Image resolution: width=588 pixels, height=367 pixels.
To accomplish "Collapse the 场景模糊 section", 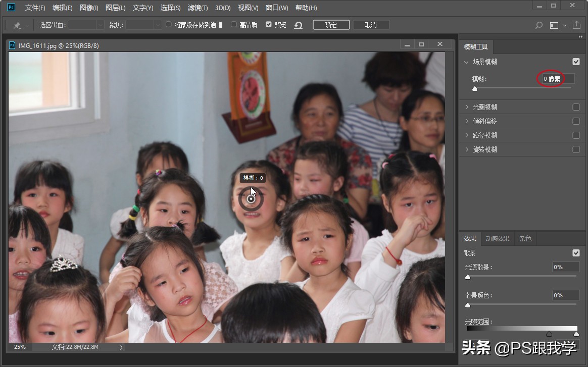I will pos(467,62).
